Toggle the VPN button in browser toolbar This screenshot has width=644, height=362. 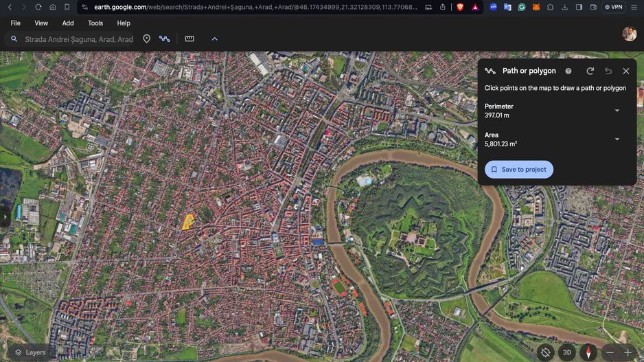pos(613,7)
